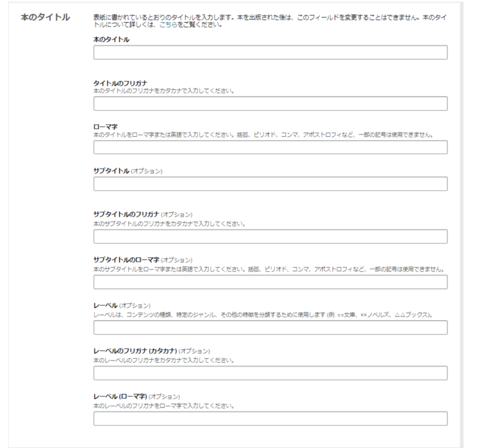This screenshot has height=448, width=488.
Task: Click the サブタイトルのローマ字 (オプション) label
Action: pyautogui.click(x=143, y=260)
